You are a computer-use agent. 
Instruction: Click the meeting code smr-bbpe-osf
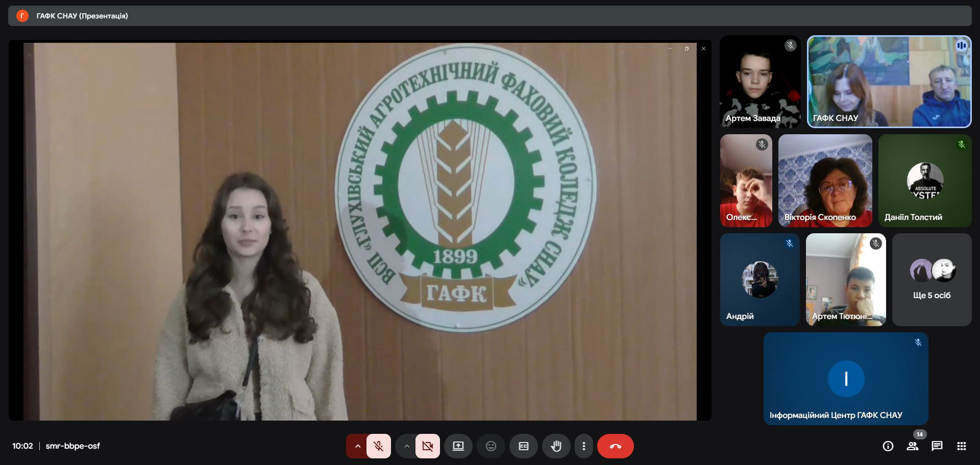(72, 446)
